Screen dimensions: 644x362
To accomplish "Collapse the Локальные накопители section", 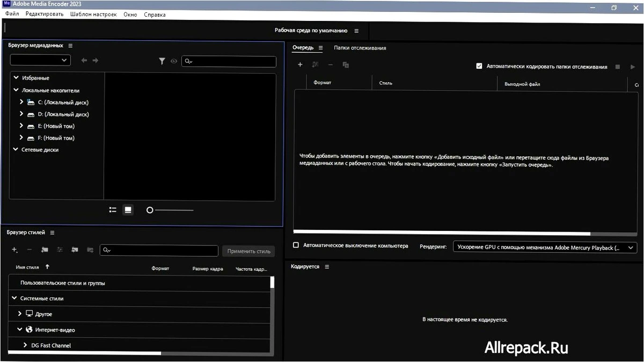I will click(x=16, y=90).
